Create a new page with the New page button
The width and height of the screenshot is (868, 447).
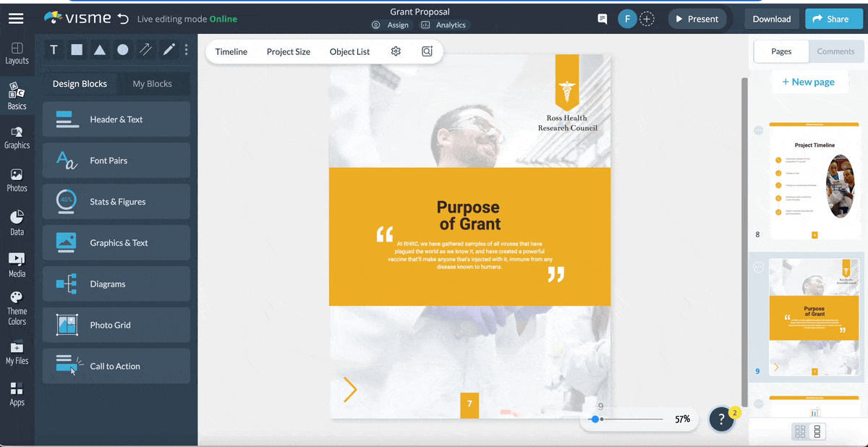pyautogui.click(x=809, y=82)
